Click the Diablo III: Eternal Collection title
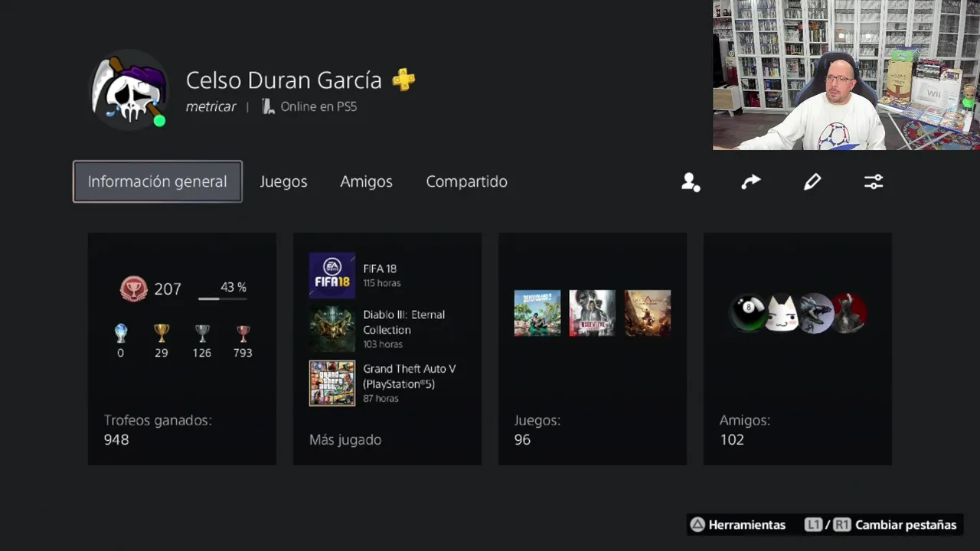 point(403,322)
